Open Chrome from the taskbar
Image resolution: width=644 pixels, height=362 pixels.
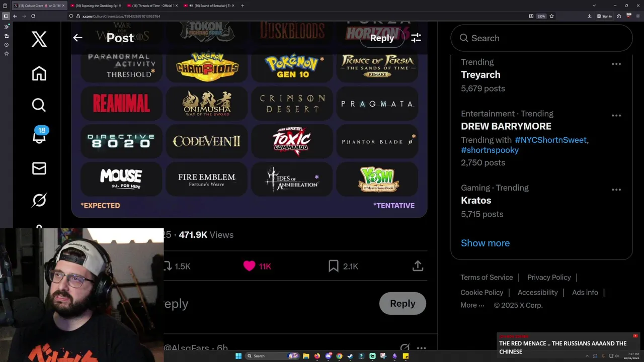pyautogui.click(x=339, y=356)
